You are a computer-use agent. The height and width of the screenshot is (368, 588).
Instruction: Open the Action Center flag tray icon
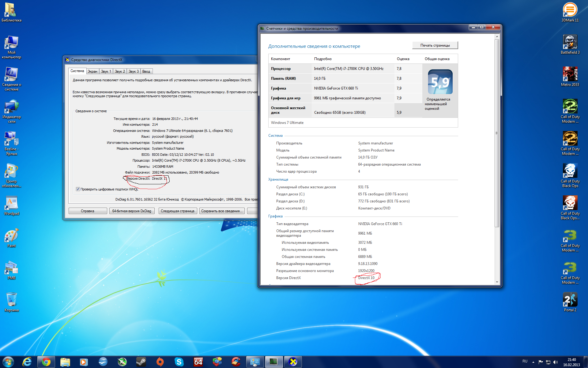tap(541, 362)
